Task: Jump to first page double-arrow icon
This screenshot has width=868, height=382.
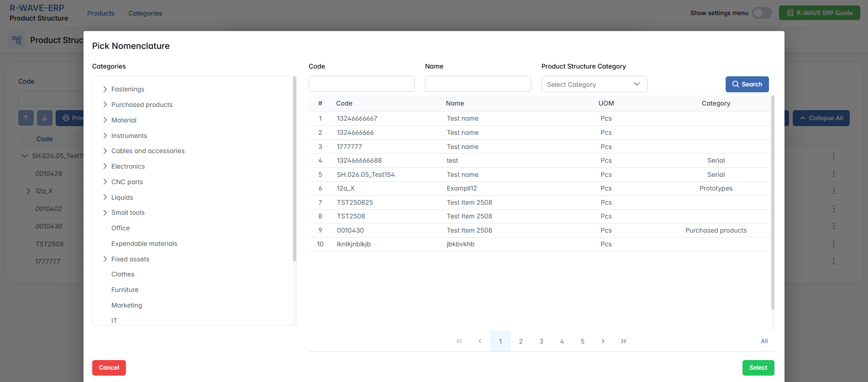Action: click(459, 341)
